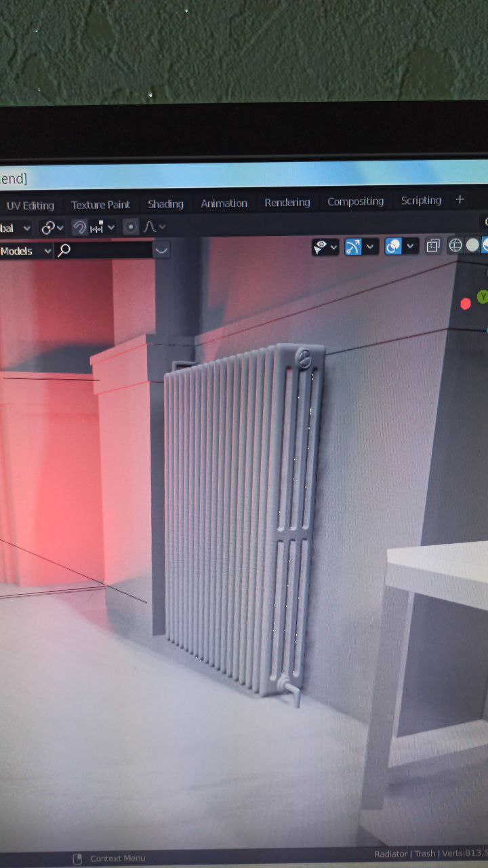The height and width of the screenshot is (868, 488).
Task: Expand the gizmo options dropdown arrow
Action: [x=370, y=246]
